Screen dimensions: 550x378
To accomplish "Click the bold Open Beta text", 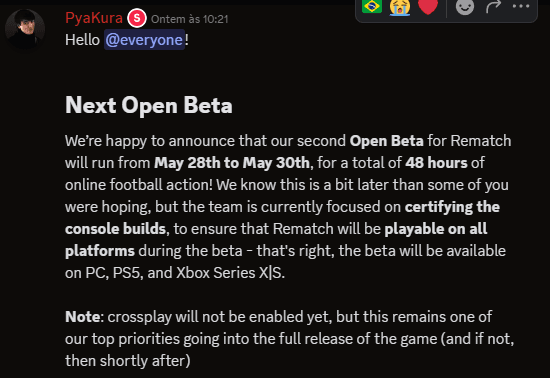I will [387, 141].
